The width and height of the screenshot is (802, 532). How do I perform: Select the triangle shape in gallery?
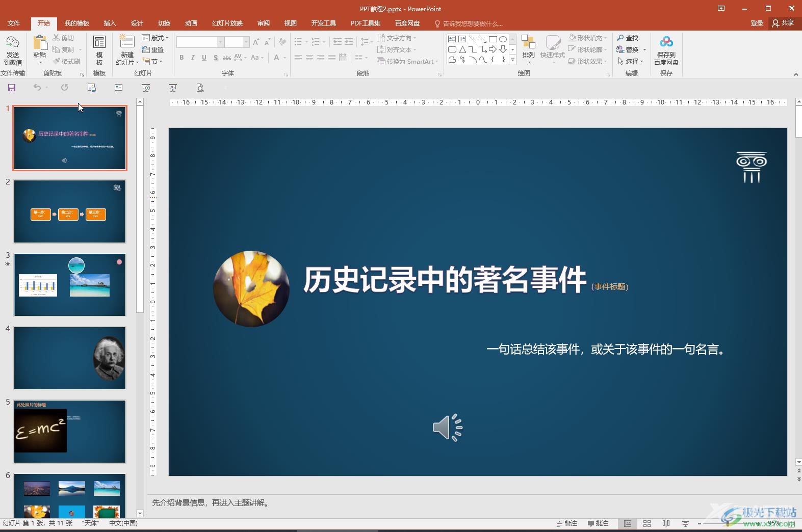tap(462, 49)
